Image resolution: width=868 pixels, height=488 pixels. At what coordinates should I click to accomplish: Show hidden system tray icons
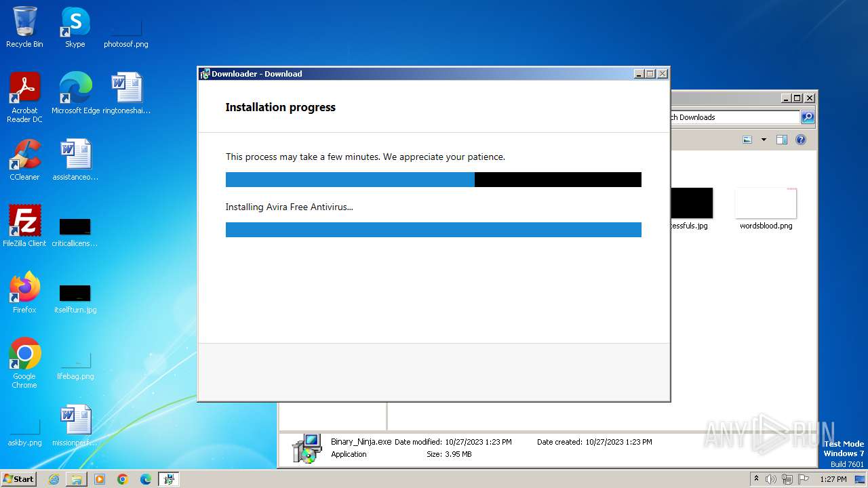tap(756, 479)
